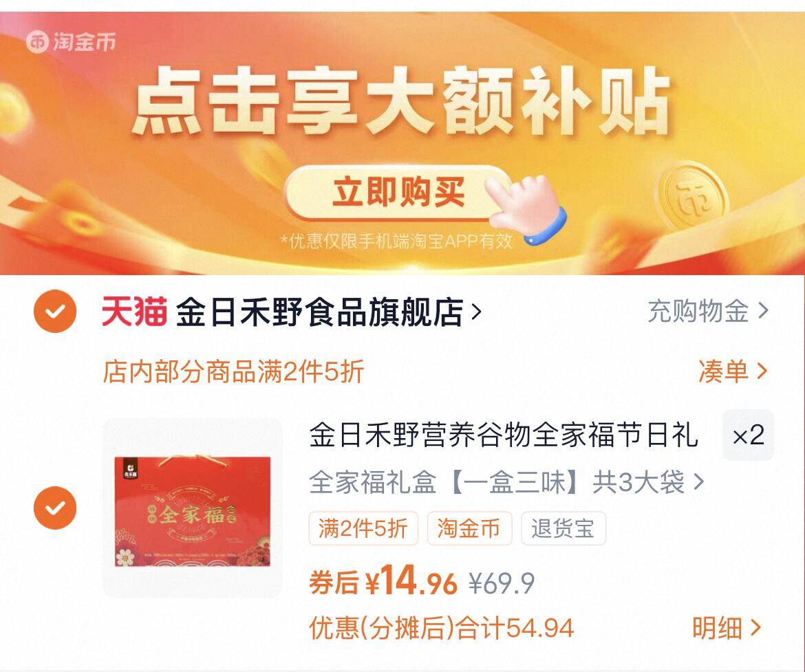Screen dimensions: 805x672
Task: Tap the 天猫 Tmall logo
Action: (134, 311)
